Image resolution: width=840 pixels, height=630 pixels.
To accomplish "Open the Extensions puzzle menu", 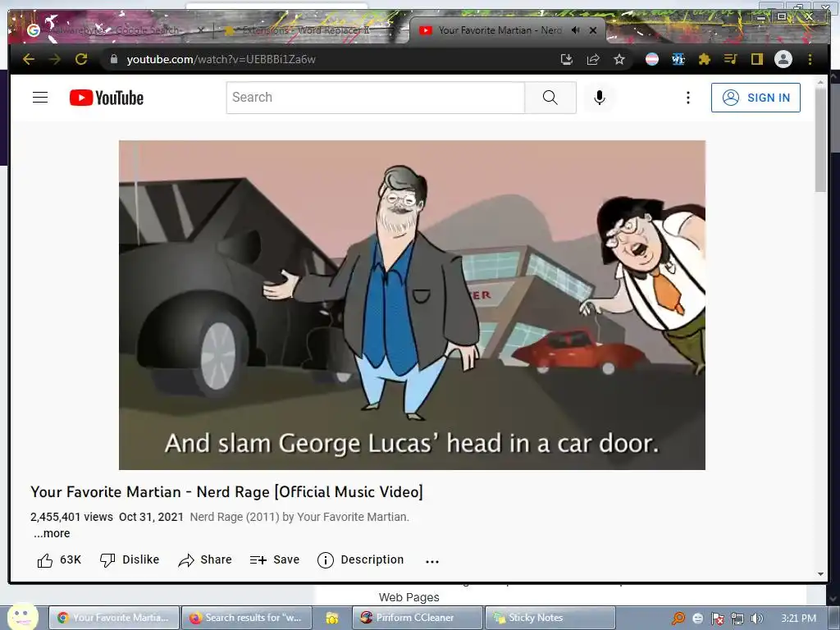I will click(705, 59).
